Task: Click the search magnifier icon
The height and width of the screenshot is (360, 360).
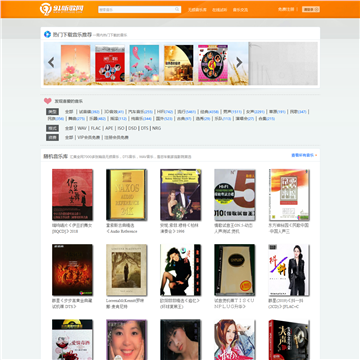Action: [x=177, y=9]
